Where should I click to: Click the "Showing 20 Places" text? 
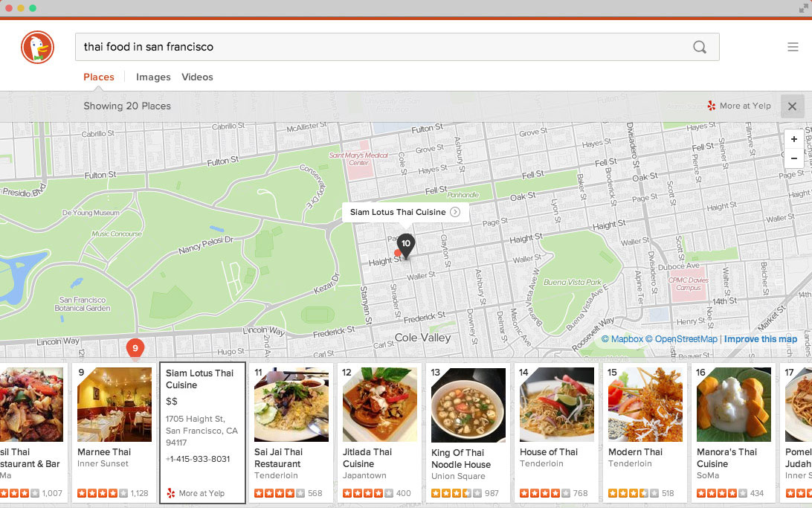pyautogui.click(x=127, y=106)
